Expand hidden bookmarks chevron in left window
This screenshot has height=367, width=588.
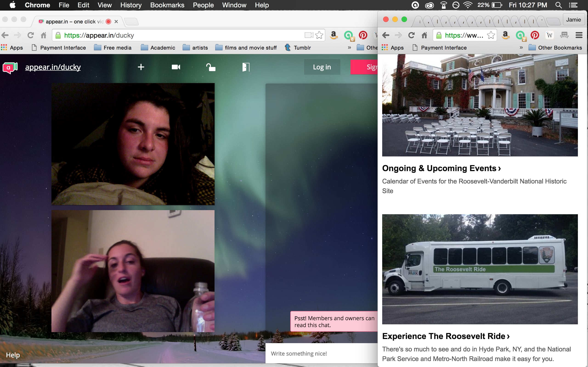[349, 47]
